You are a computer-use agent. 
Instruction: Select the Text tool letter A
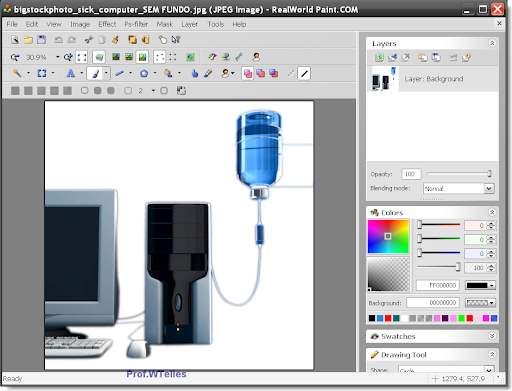click(70, 73)
